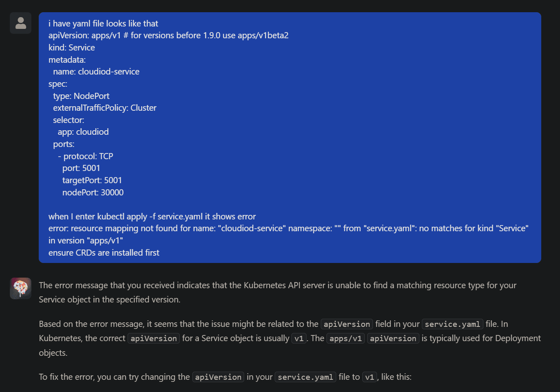Click the 'nodePort: 30000' line

point(93,193)
